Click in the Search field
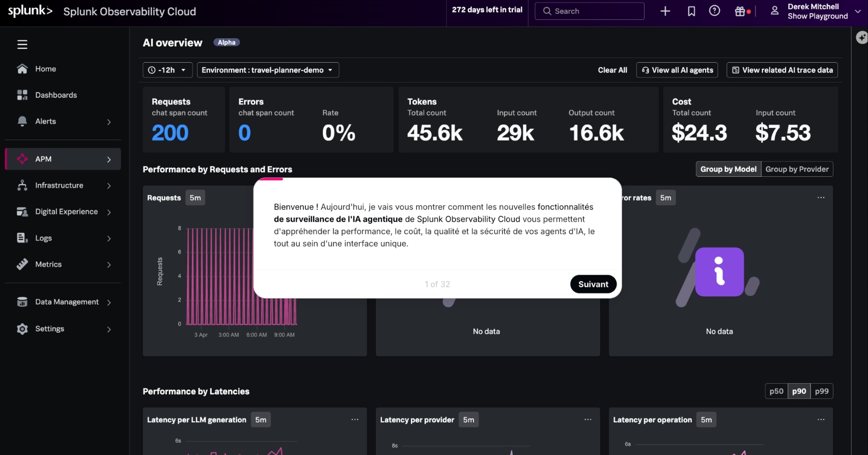868x455 pixels. pyautogui.click(x=590, y=11)
